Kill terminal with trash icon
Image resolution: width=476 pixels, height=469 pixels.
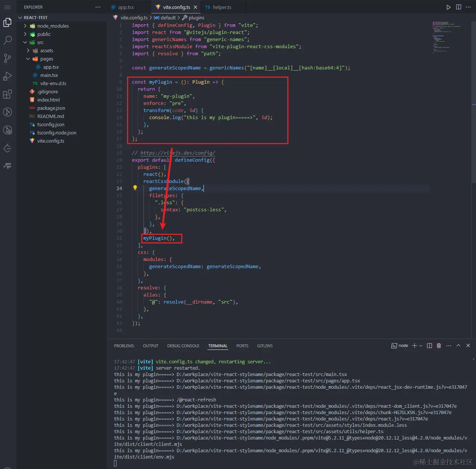pyautogui.click(x=439, y=346)
